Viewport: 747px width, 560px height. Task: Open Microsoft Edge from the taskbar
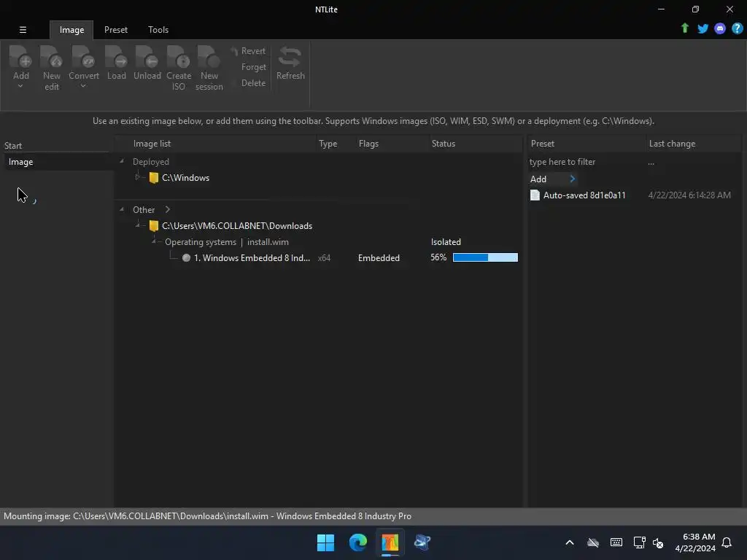point(357,542)
